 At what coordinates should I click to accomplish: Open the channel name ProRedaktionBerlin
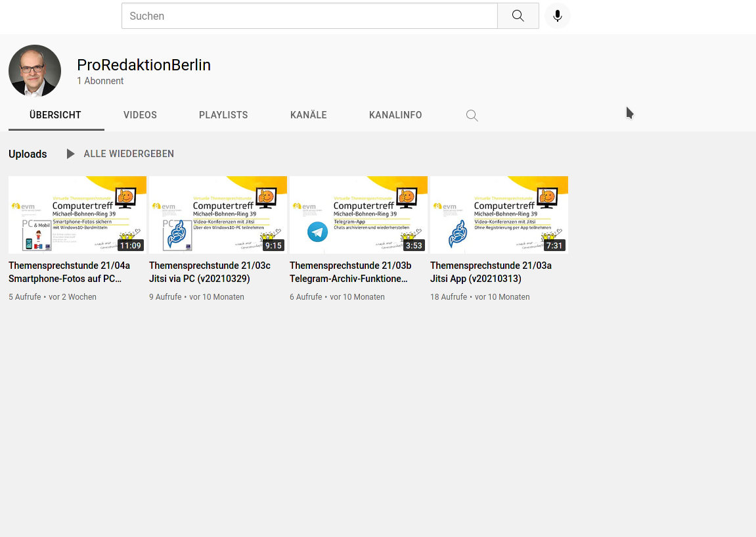(144, 65)
